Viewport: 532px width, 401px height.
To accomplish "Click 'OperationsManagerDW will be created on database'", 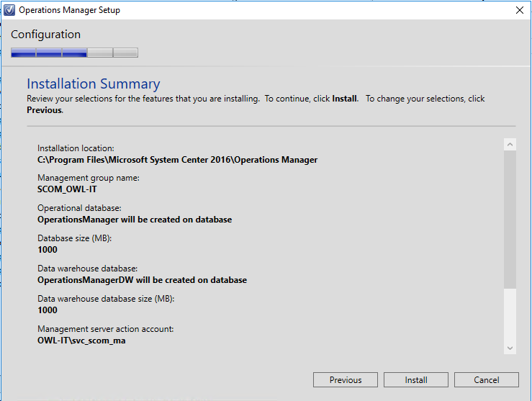I will coord(142,280).
